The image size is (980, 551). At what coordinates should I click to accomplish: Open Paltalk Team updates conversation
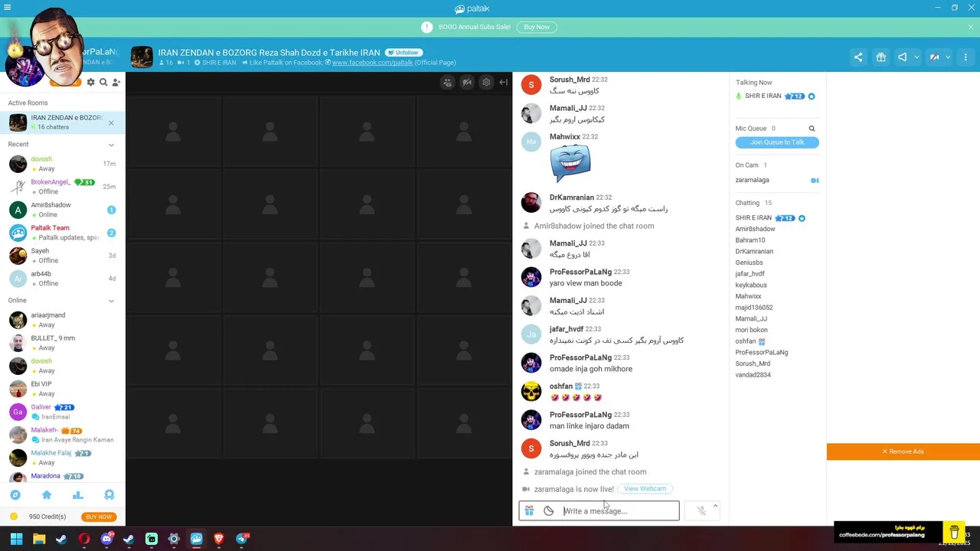(63, 233)
